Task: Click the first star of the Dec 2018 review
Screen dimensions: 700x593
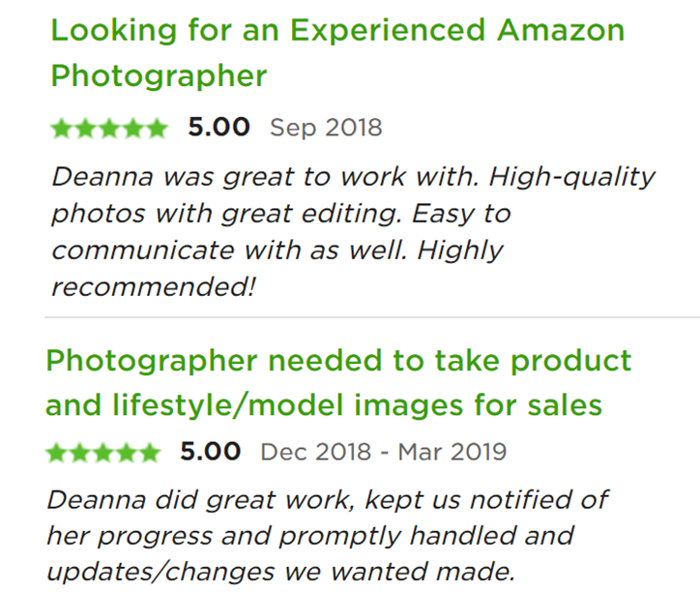Action: tap(56, 452)
